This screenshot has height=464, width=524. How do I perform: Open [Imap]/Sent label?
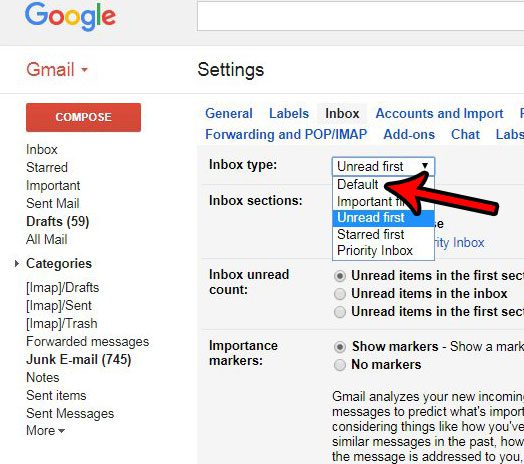[x=59, y=306]
